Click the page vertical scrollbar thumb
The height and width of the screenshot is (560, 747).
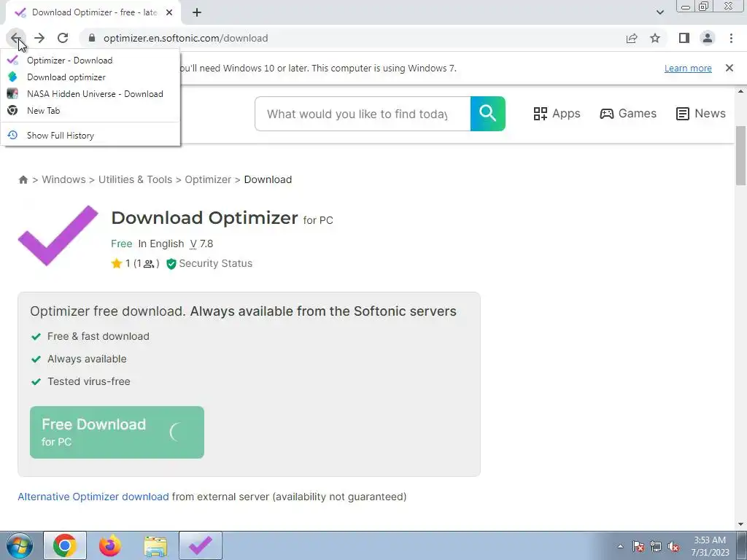click(x=741, y=155)
